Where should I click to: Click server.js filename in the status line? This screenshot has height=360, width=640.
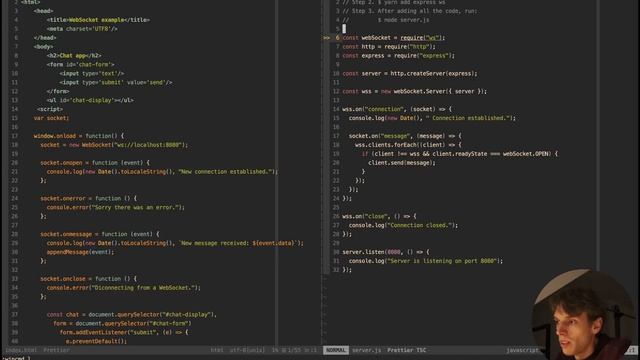(366, 350)
